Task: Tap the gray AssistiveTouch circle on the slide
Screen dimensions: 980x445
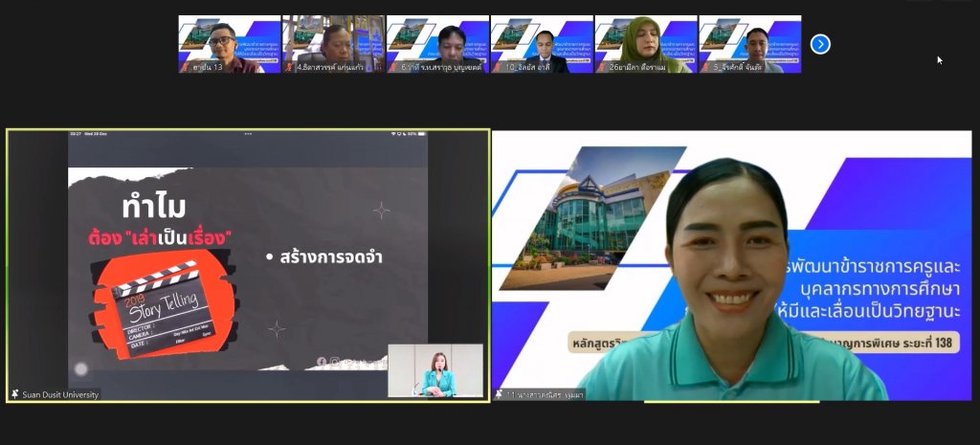Action: tap(81, 369)
